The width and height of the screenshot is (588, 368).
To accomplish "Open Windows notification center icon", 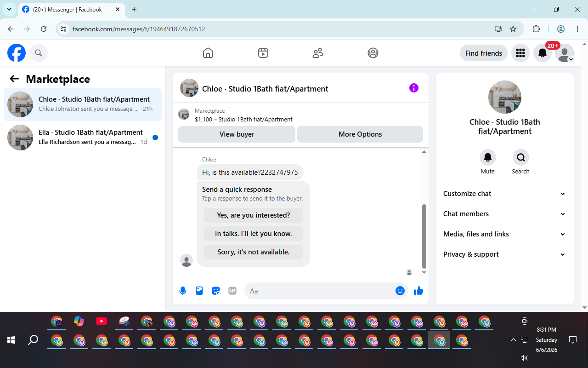I will [573, 340].
